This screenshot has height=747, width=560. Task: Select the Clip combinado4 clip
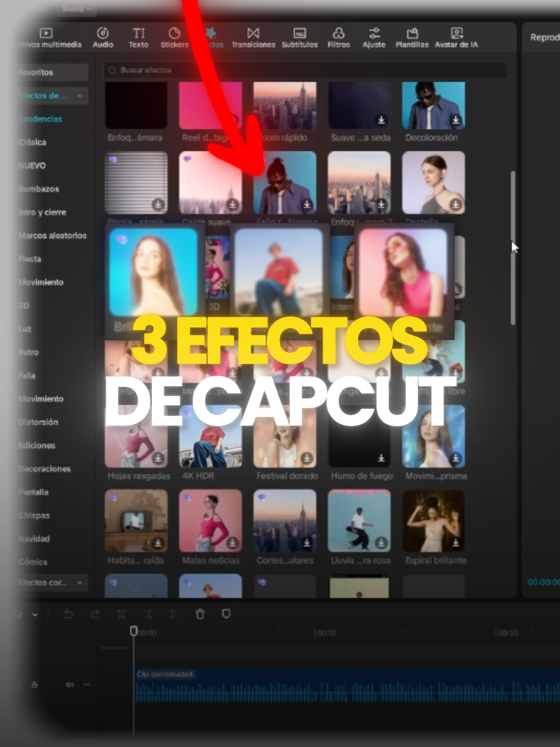click(x=347, y=685)
